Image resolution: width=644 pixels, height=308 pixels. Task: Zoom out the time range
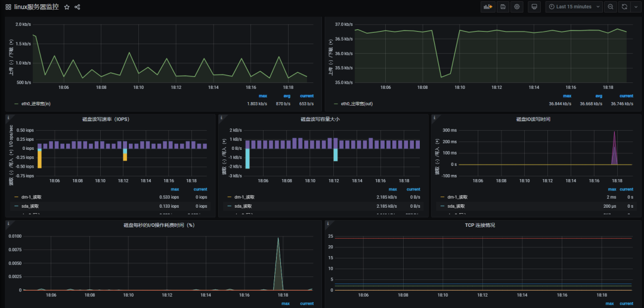(611, 7)
